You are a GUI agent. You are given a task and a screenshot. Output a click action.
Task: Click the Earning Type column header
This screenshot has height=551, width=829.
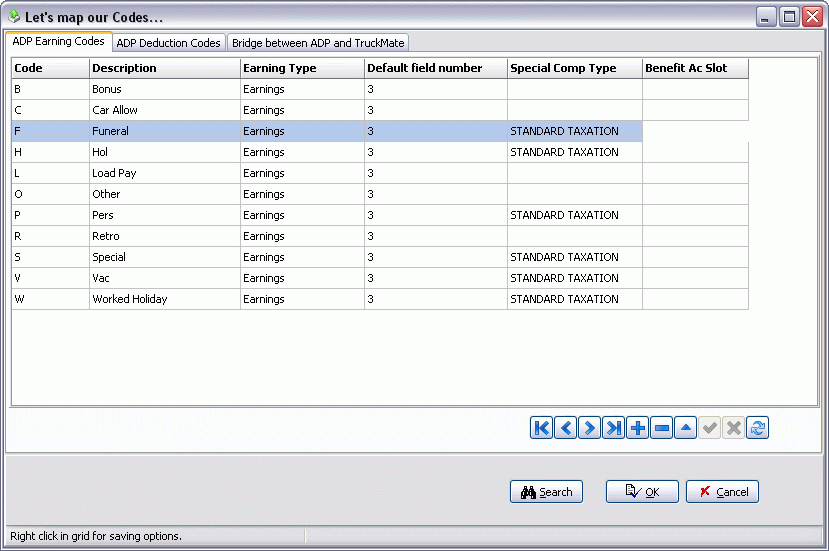[302, 68]
